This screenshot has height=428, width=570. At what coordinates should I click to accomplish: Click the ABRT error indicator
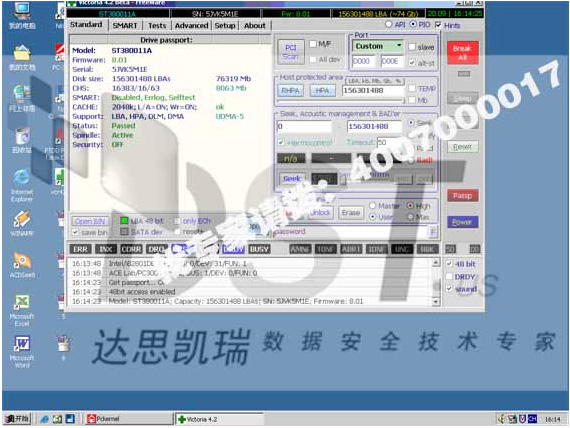351,249
